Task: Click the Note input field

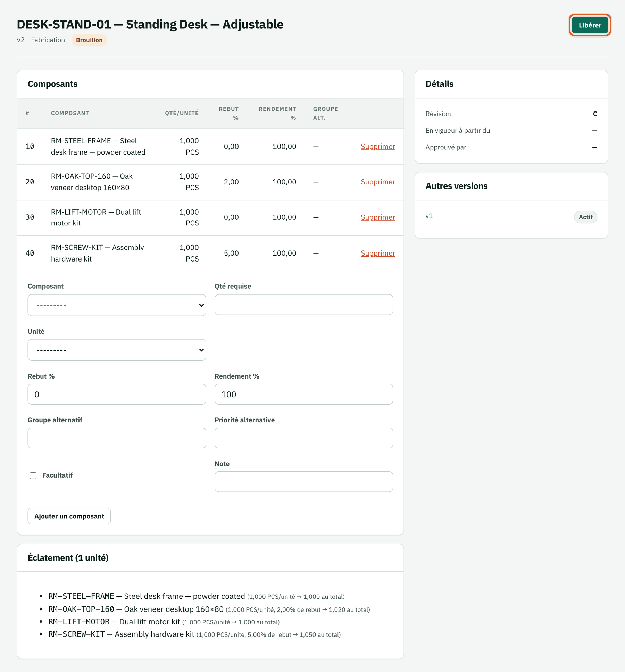Action: pyautogui.click(x=304, y=482)
